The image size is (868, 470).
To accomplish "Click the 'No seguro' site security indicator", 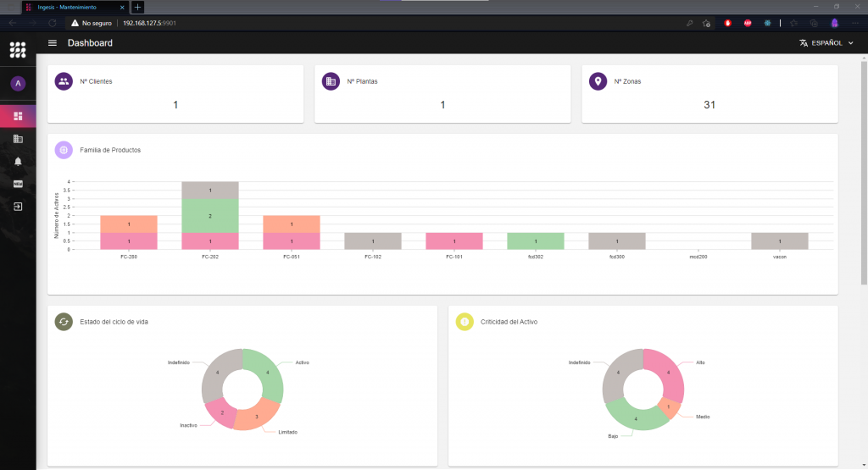I will (92, 23).
